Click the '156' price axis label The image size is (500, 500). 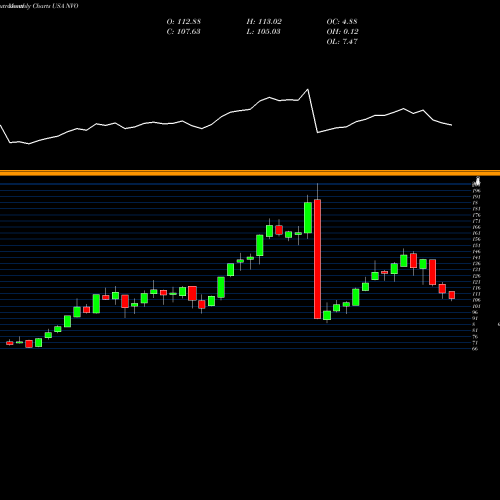pyautogui.click(x=476, y=239)
